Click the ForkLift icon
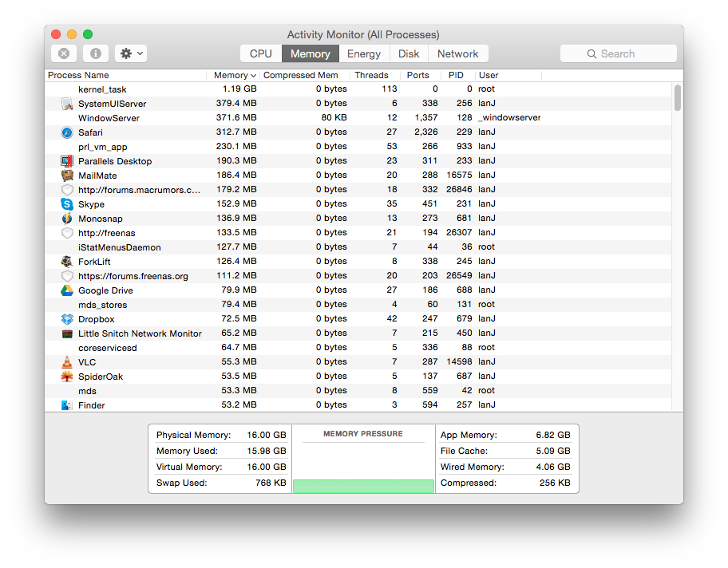Image resolution: width=728 pixels, height=568 pixels. coord(67,262)
